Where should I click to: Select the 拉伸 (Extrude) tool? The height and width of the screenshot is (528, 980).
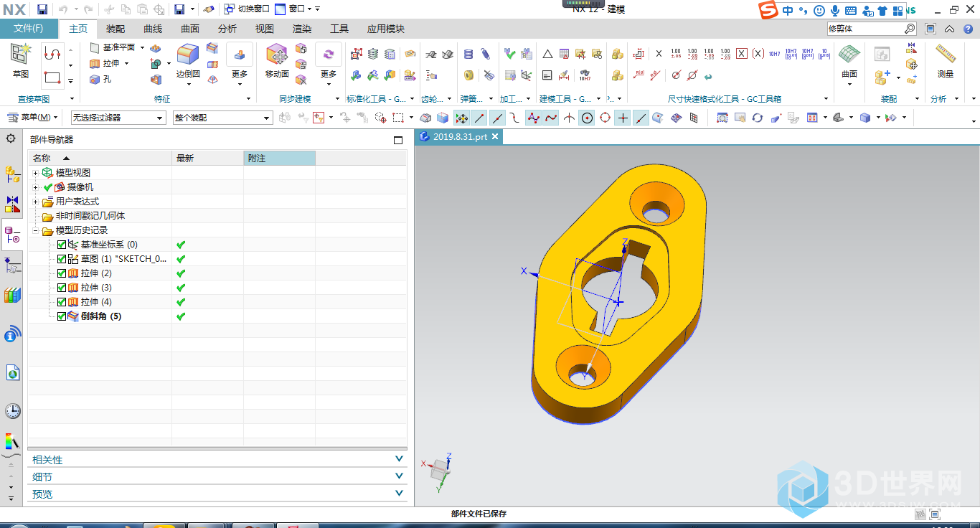[109, 63]
